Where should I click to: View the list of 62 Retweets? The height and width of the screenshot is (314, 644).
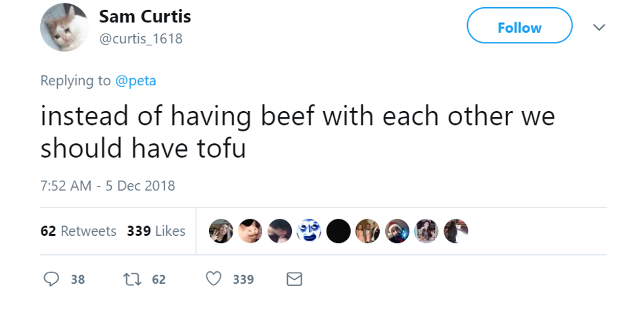(78, 231)
